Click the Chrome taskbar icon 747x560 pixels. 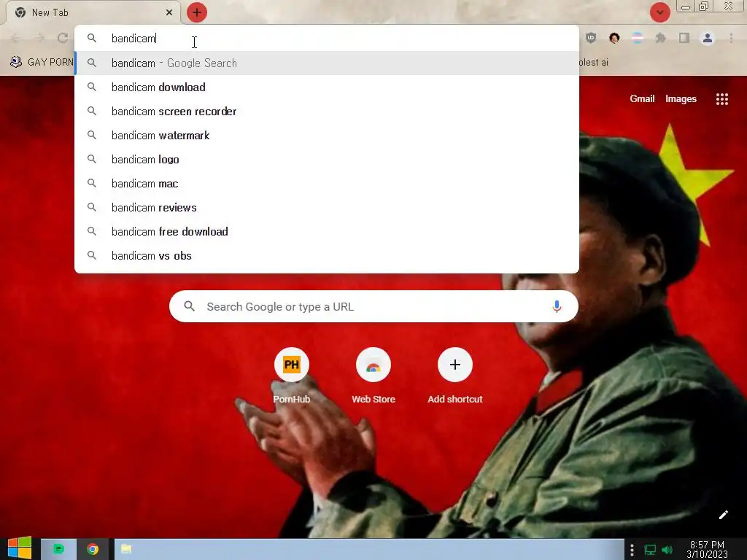[x=93, y=549]
